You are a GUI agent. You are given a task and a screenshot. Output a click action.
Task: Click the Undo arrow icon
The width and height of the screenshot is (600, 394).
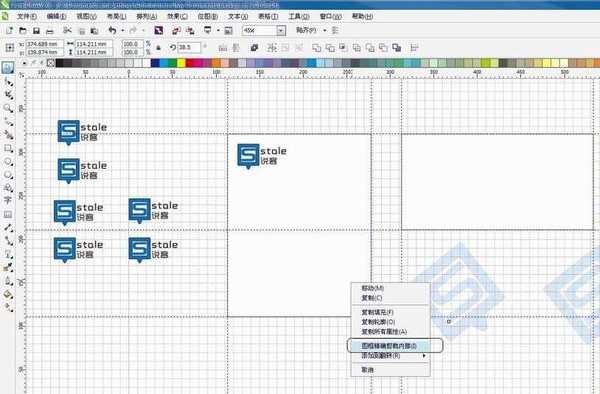[x=112, y=30]
